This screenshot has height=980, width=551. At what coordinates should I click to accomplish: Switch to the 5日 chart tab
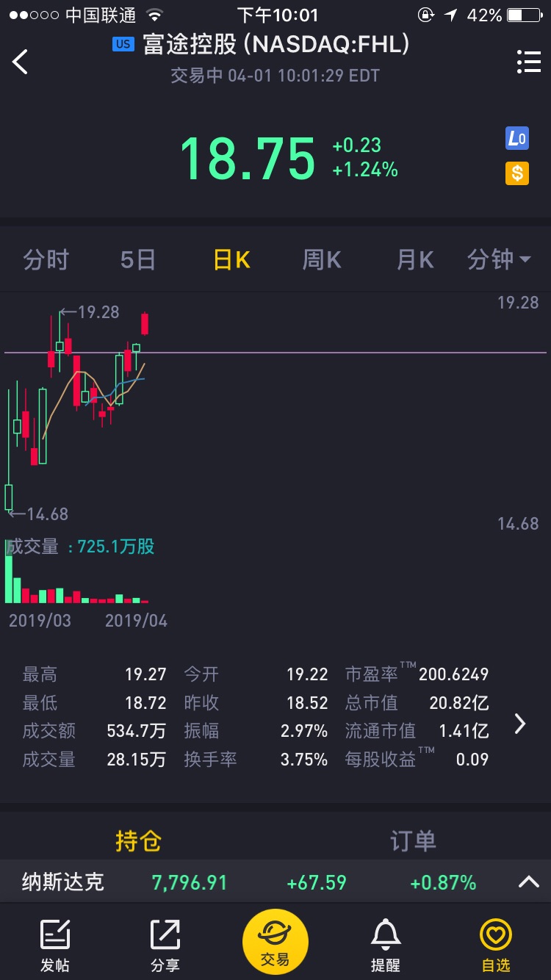pos(137,259)
